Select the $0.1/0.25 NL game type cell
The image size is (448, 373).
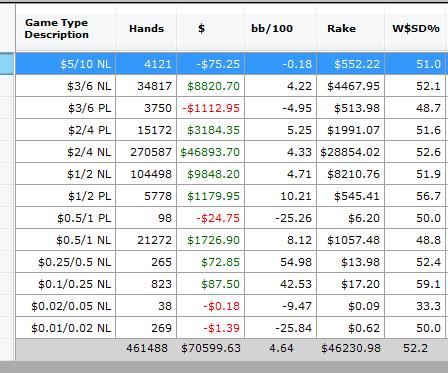click(x=66, y=284)
